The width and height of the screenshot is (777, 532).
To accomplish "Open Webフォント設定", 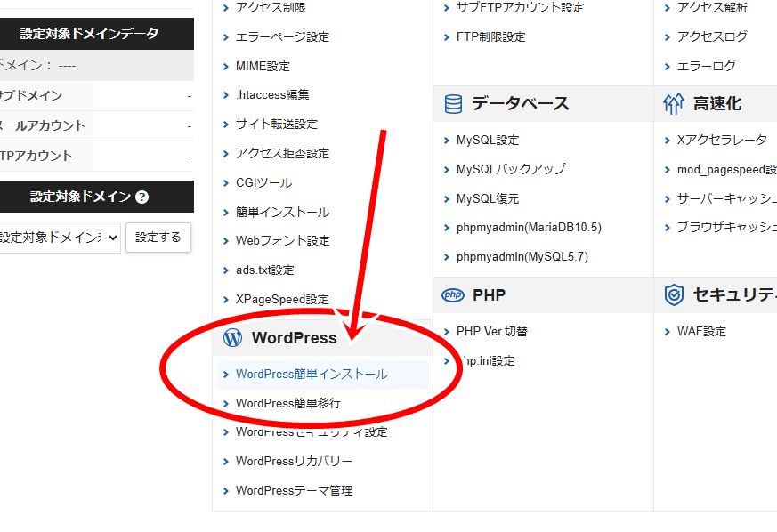I will click(x=283, y=241).
